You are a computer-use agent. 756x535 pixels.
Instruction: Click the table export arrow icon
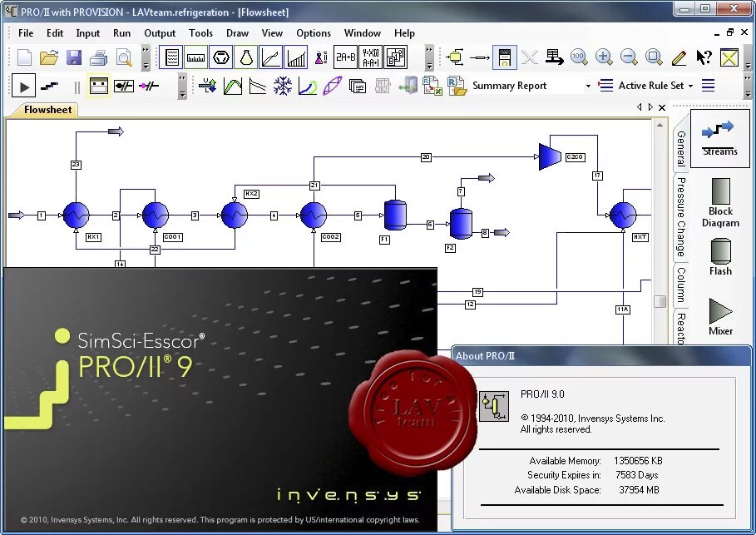pyautogui.click(x=555, y=57)
